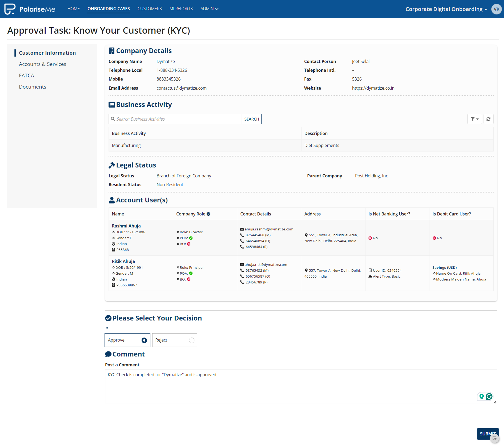This screenshot has height=447, width=504.
Task: Open the HOME menu item
Action: click(73, 9)
